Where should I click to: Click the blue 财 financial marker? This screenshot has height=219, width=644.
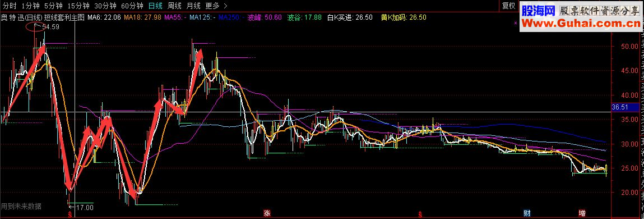527,213
